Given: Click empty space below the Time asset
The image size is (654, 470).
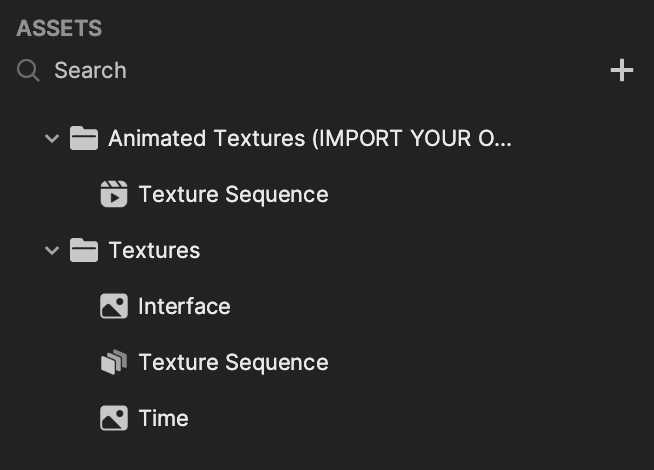Looking at the screenshot, I should (x=300, y=452).
